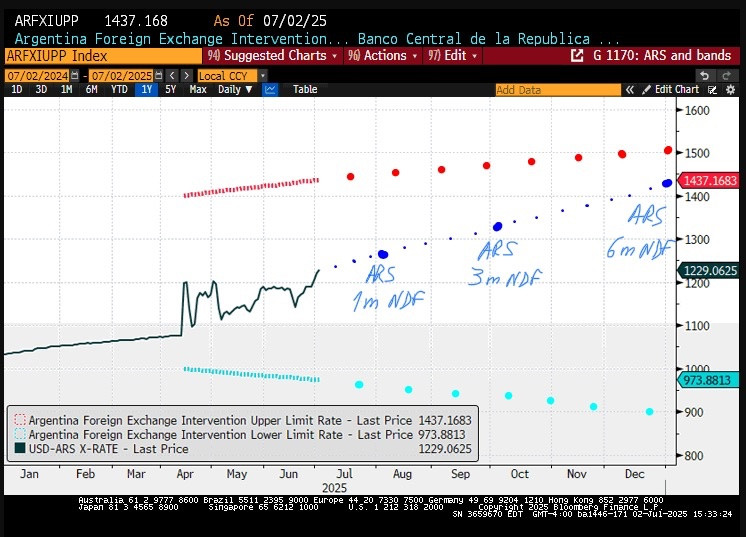Click legend value 1229.0625
Image resolution: width=746 pixels, height=537 pixels.
[445, 449]
